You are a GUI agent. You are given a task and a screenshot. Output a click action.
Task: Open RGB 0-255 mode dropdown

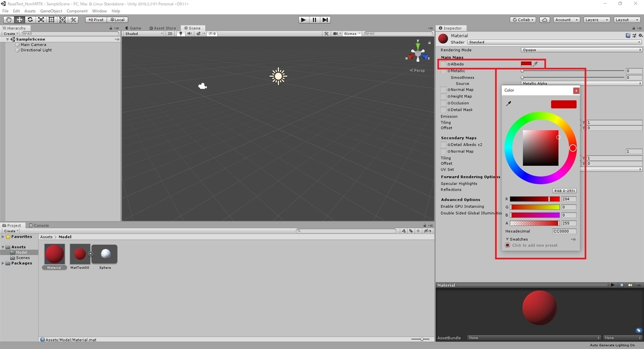564,191
